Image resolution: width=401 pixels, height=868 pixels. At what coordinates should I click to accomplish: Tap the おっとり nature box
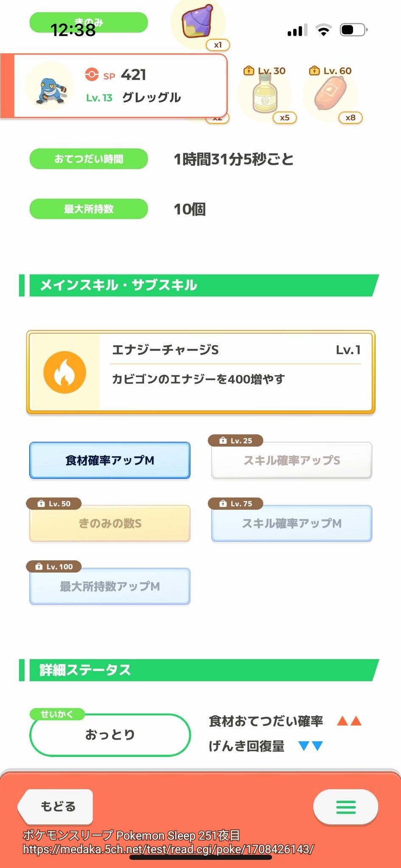[110, 735]
